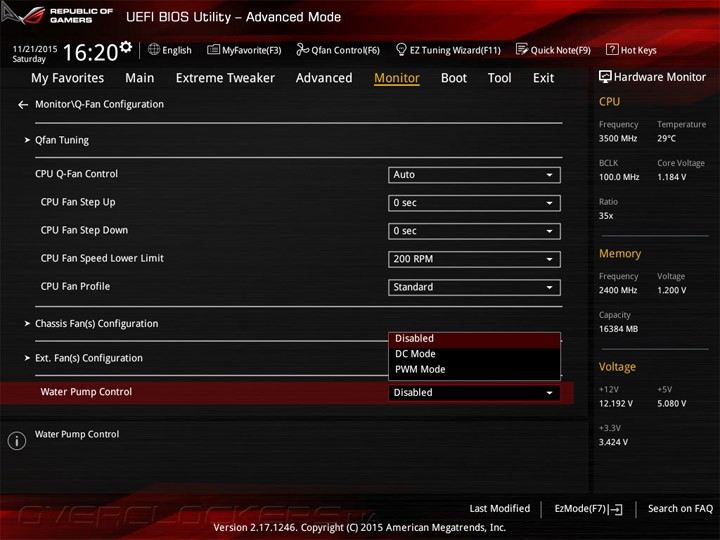The height and width of the screenshot is (540, 720).
Task: Open the Extreme Tweaker tab
Action: tap(225, 78)
